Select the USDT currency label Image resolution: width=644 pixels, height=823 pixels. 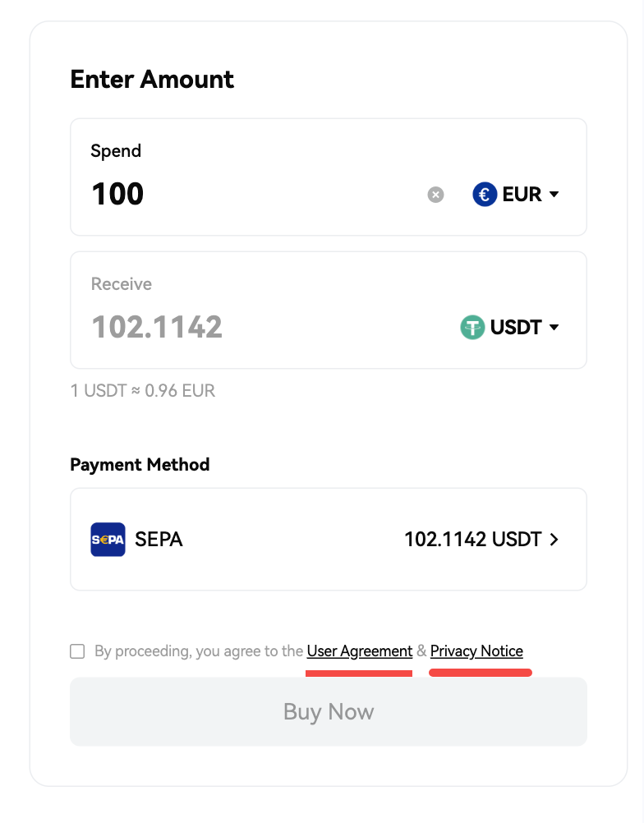pos(516,328)
